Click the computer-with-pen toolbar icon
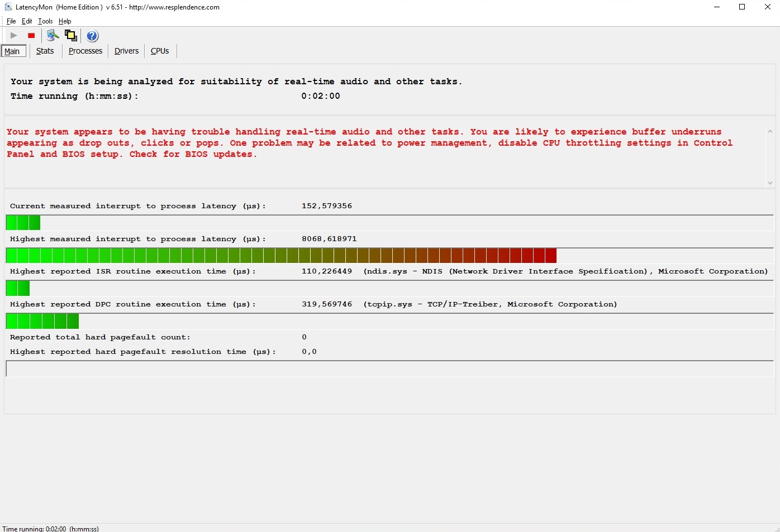780x532 pixels. tap(53, 36)
